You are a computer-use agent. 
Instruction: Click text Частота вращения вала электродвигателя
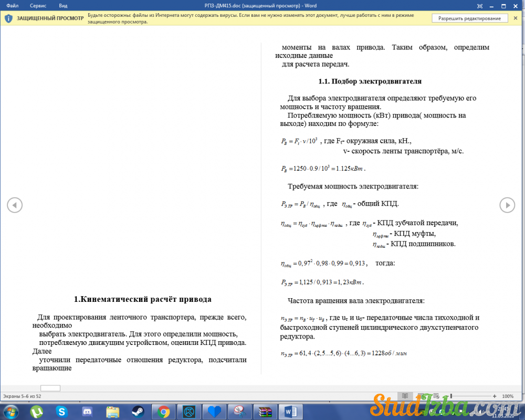pos(356,301)
